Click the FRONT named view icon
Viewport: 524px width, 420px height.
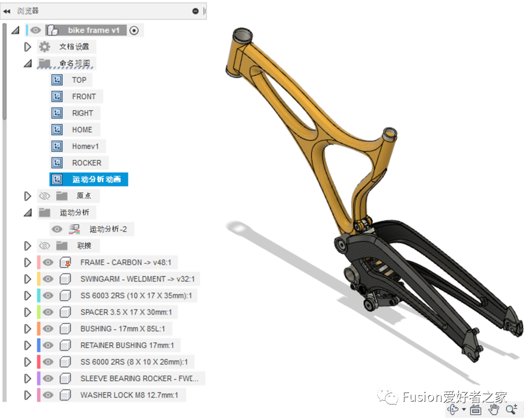pyautogui.click(x=57, y=96)
